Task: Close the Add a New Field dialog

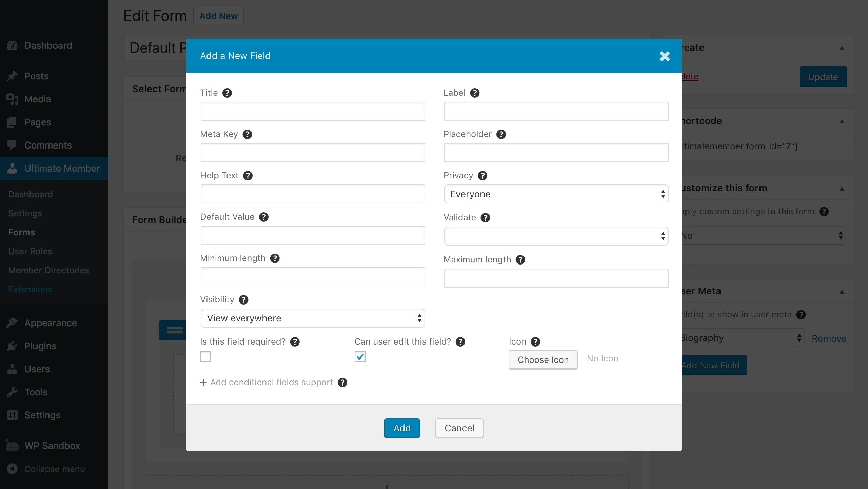Action: (x=665, y=56)
